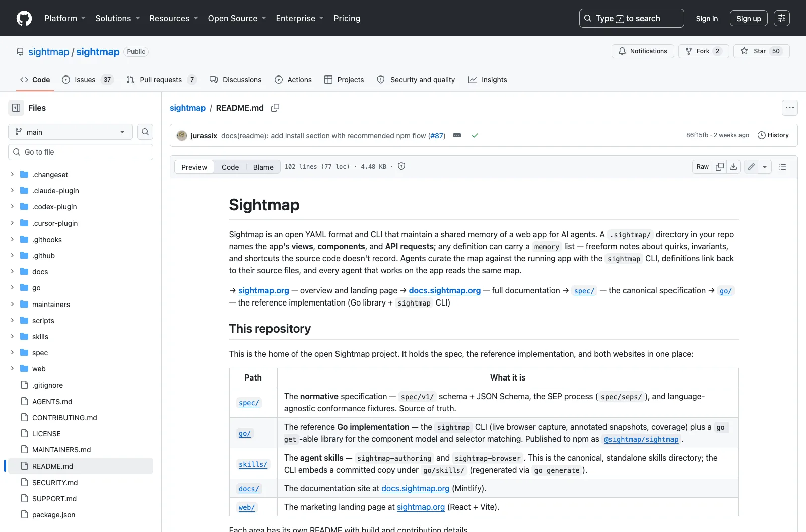Open the Actions tab
Viewport: 806px width, 532px height.
click(293, 80)
